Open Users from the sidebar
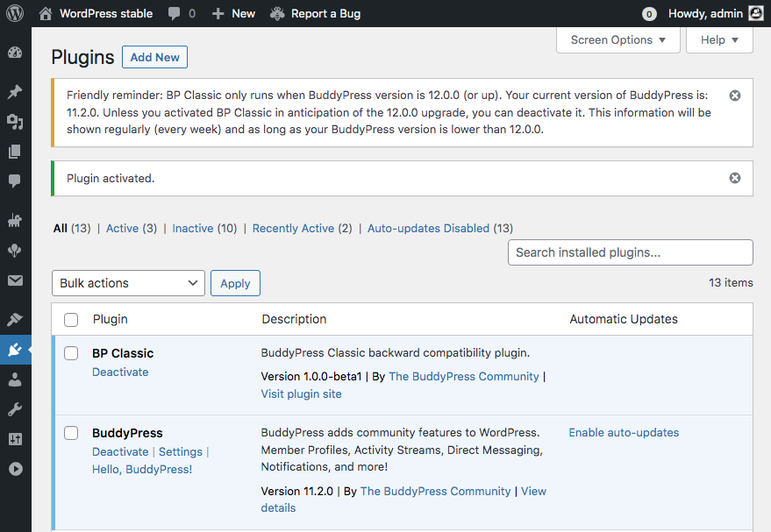771x532 pixels. click(x=15, y=379)
